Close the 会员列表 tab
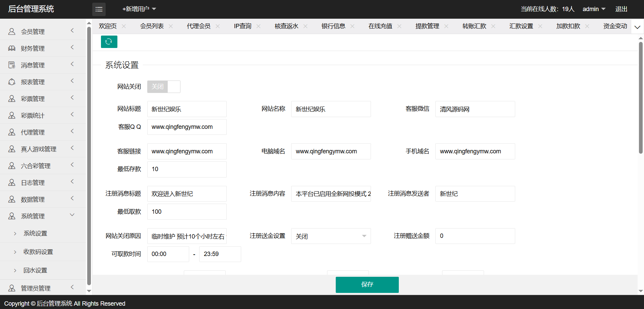The image size is (644, 309). coord(171,26)
